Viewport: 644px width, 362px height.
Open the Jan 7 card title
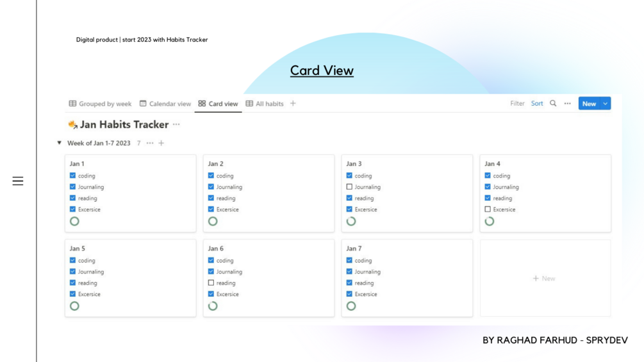click(354, 249)
